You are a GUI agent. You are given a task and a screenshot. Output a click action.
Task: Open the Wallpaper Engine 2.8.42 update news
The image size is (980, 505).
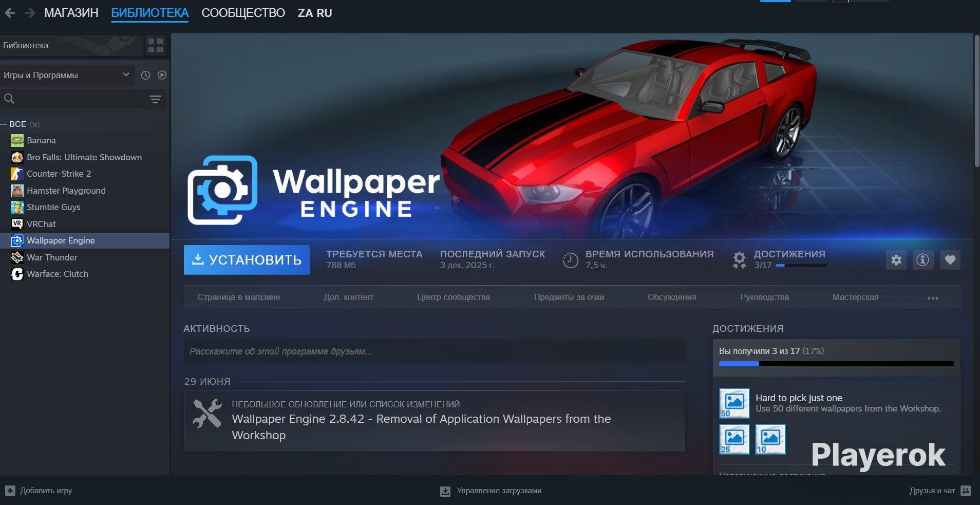435,421
